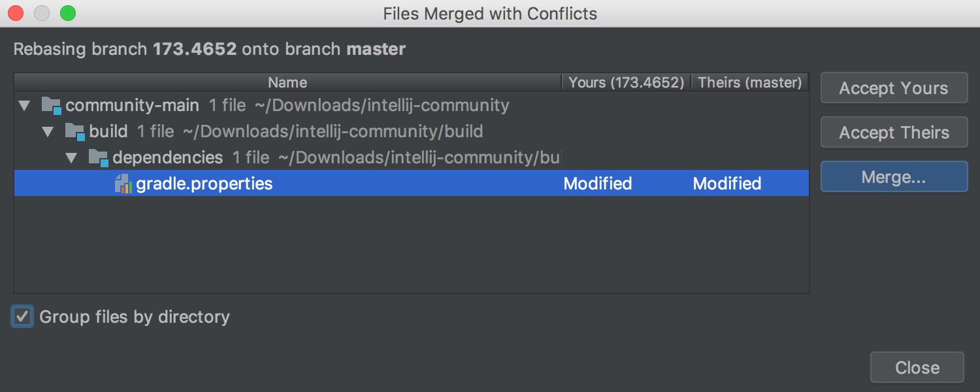Click the Modified status under Theirs column
Image resolution: width=980 pixels, height=392 pixels.
[727, 184]
